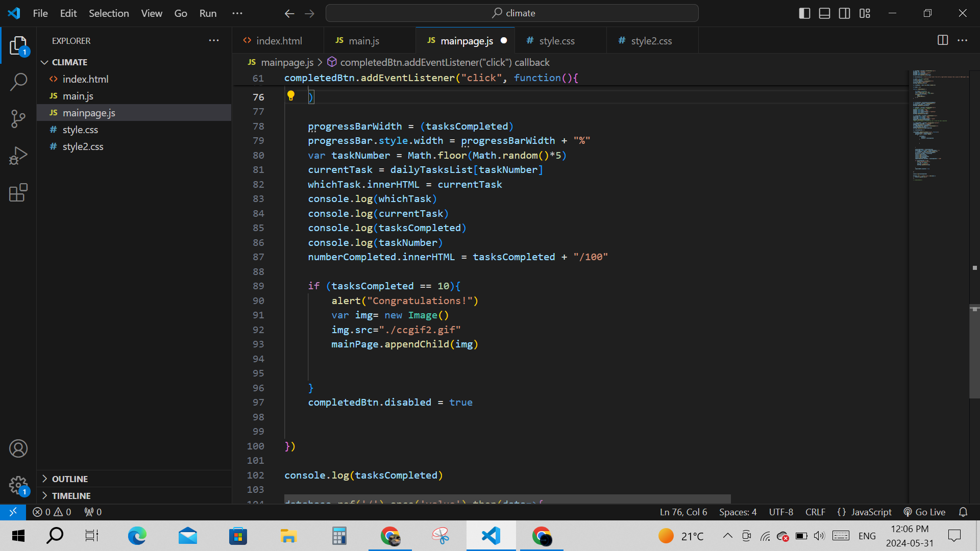Open the Selection menu

pyautogui.click(x=109, y=13)
